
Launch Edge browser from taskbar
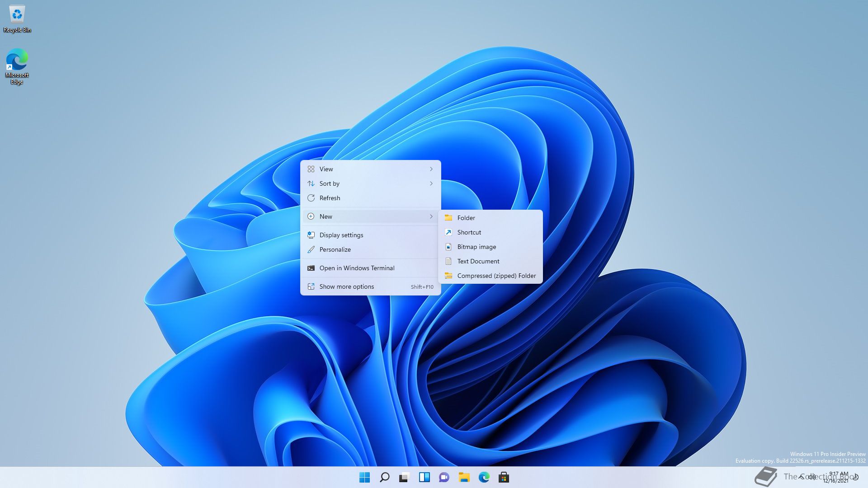coord(484,477)
